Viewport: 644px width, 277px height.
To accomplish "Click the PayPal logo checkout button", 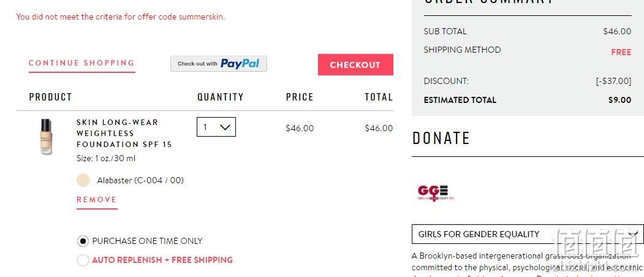I will click(x=219, y=64).
